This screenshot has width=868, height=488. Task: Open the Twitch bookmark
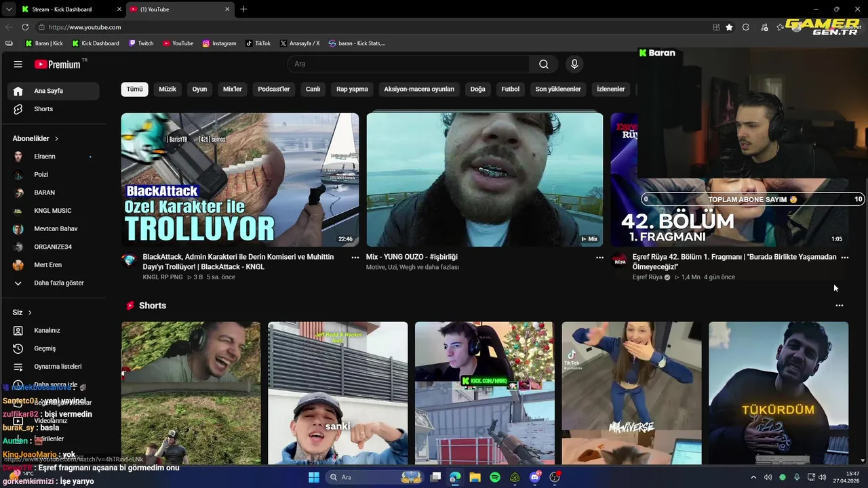click(141, 43)
